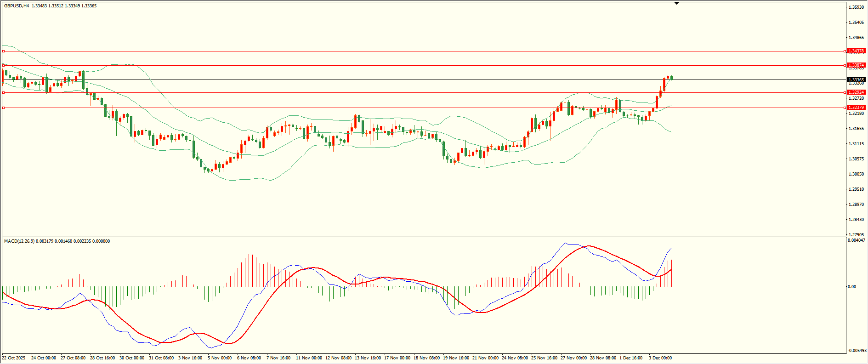Click the MACD(12,26,9) indicator label
Viewport: 868px width, 364px height.
(18, 241)
